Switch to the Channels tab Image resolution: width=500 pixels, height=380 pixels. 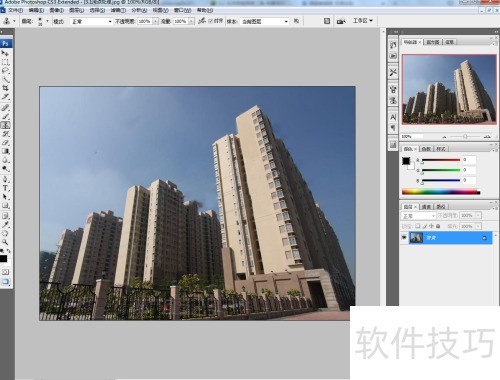click(x=426, y=207)
